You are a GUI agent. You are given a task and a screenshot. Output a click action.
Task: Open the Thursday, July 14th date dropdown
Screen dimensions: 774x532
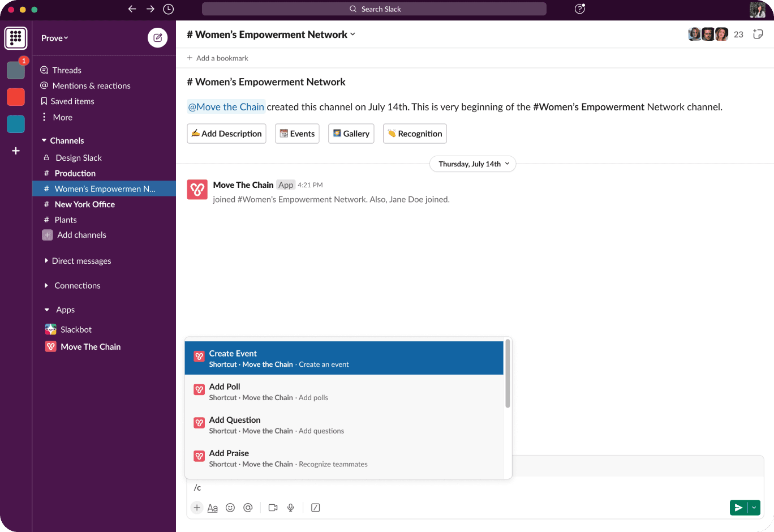click(x=473, y=164)
